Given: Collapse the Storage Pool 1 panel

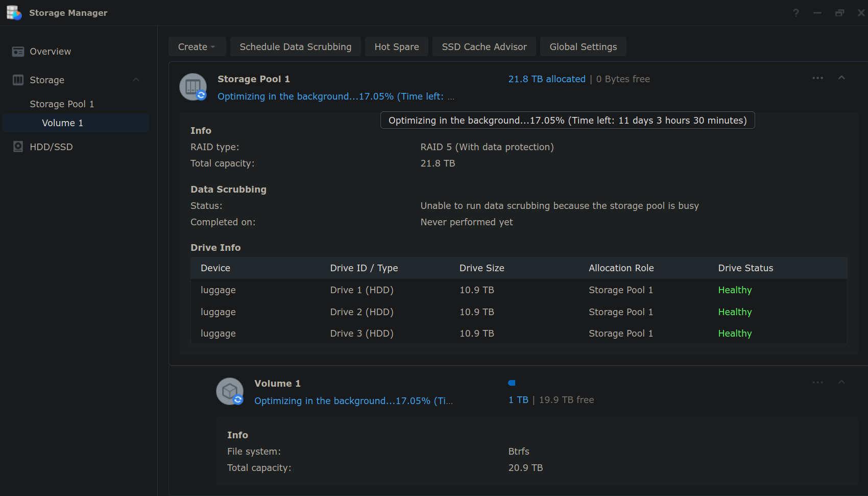Looking at the screenshot, I should pos(841,78).
